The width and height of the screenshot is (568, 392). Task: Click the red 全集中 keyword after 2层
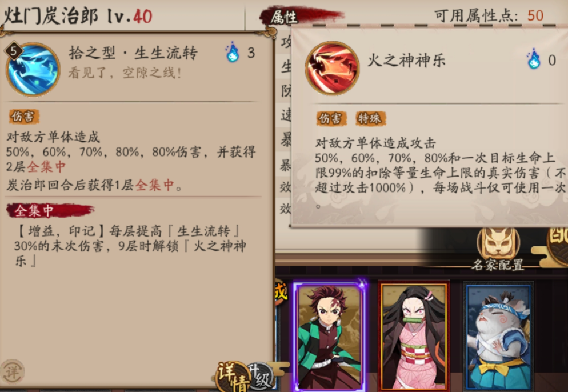point(46,167)
